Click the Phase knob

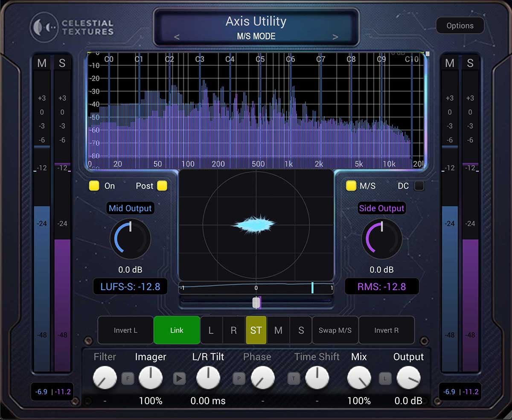(x=263, y=378)
